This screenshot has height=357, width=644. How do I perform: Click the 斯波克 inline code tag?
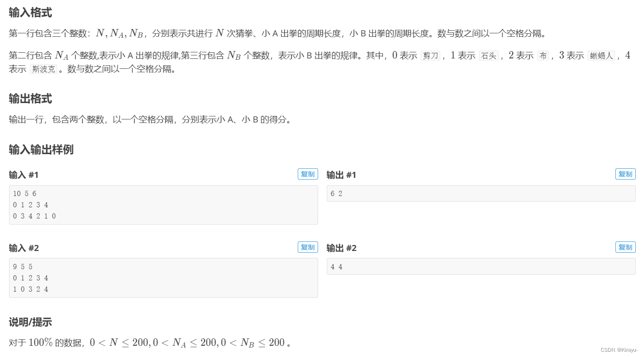click(43, 69)
